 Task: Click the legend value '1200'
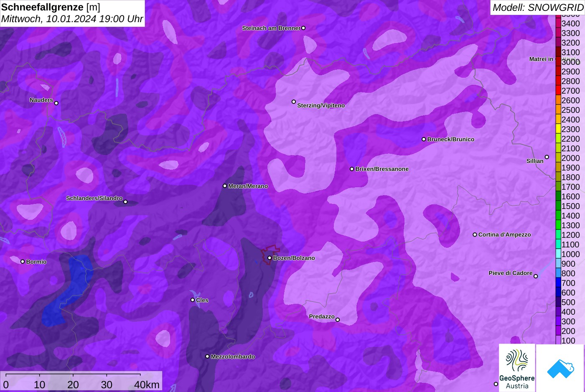pos(571,235)
